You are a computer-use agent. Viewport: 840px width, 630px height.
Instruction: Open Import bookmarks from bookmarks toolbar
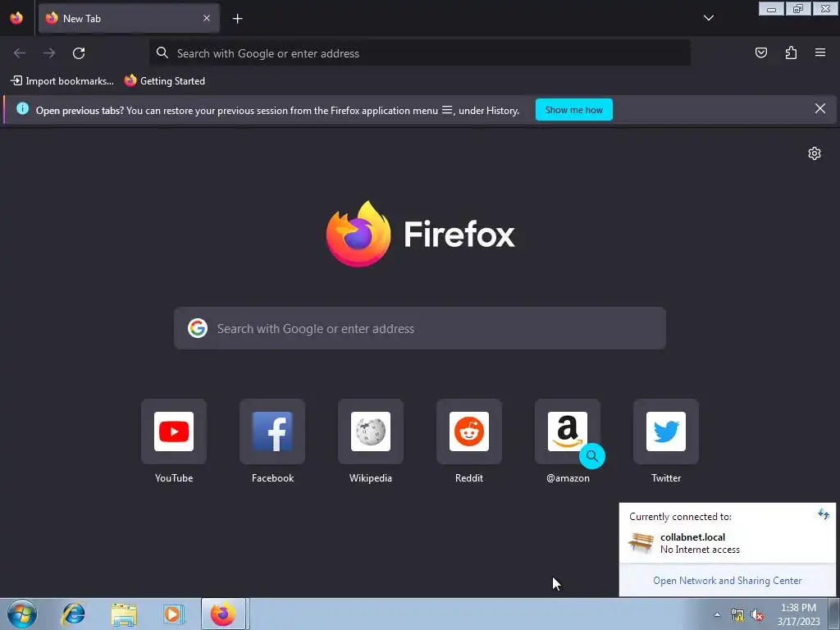coord(62,81)
